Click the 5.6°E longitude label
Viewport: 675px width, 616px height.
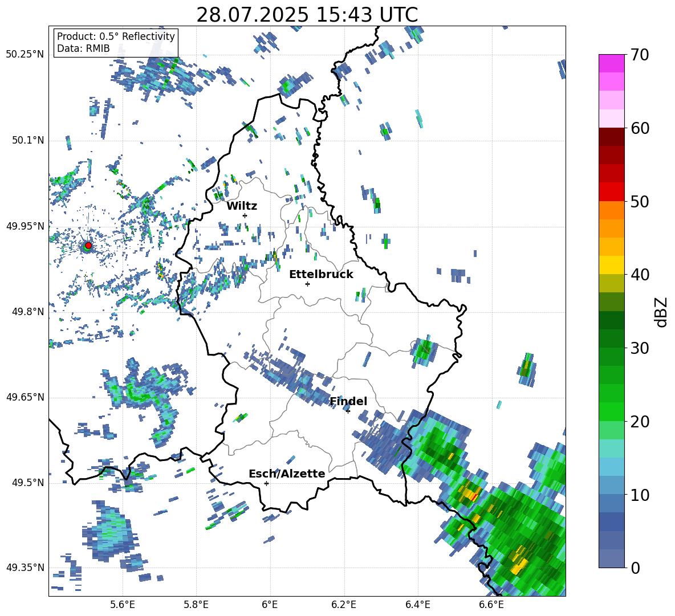click(x=123, y=605)
